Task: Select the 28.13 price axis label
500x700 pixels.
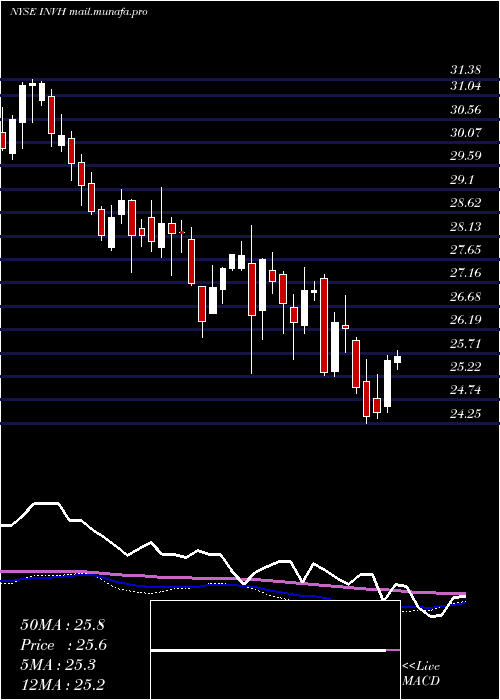Action: 465,227
